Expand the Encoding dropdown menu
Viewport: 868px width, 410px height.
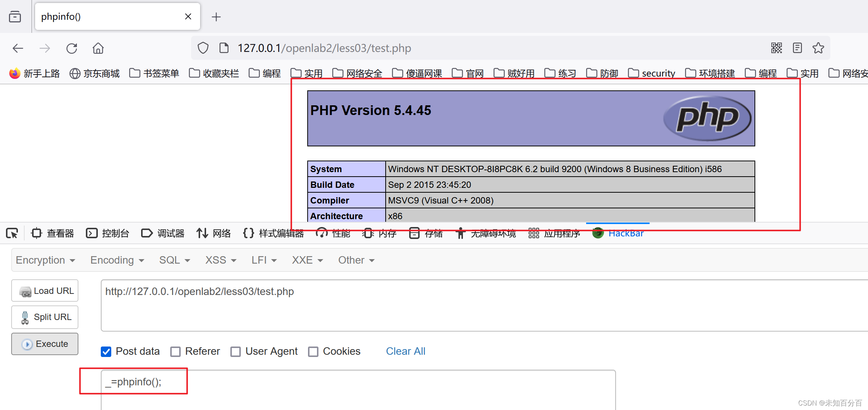coord(117,260)
